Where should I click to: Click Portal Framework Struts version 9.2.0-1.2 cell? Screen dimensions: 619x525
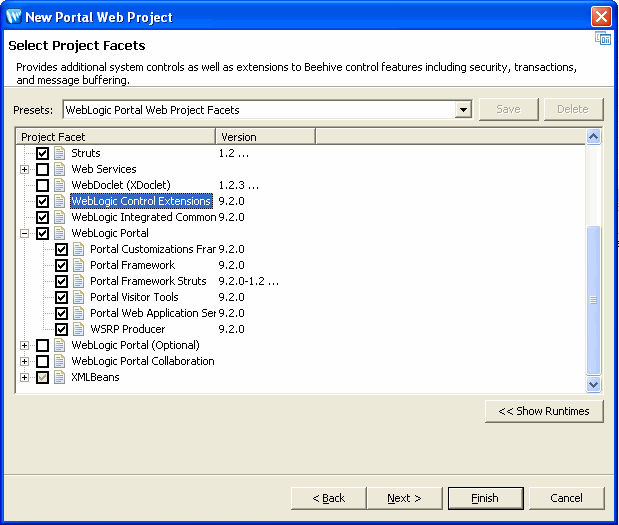point(249,281)
